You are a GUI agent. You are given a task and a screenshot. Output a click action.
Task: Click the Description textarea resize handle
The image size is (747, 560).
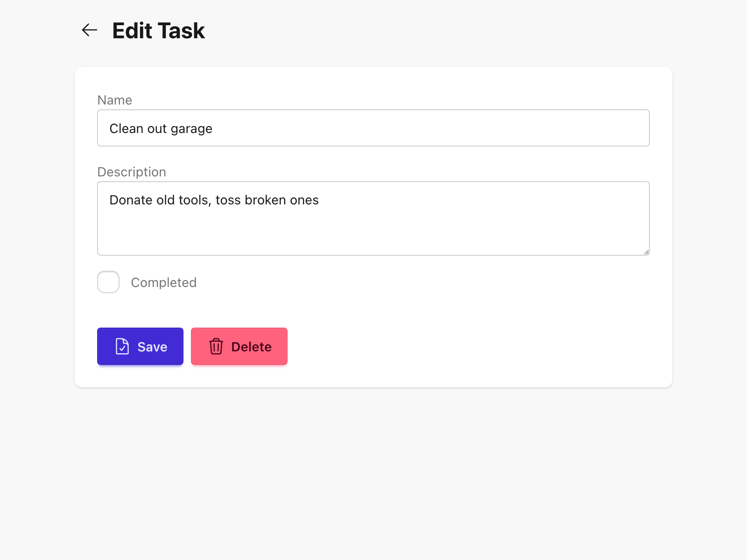tap(646, 252)
